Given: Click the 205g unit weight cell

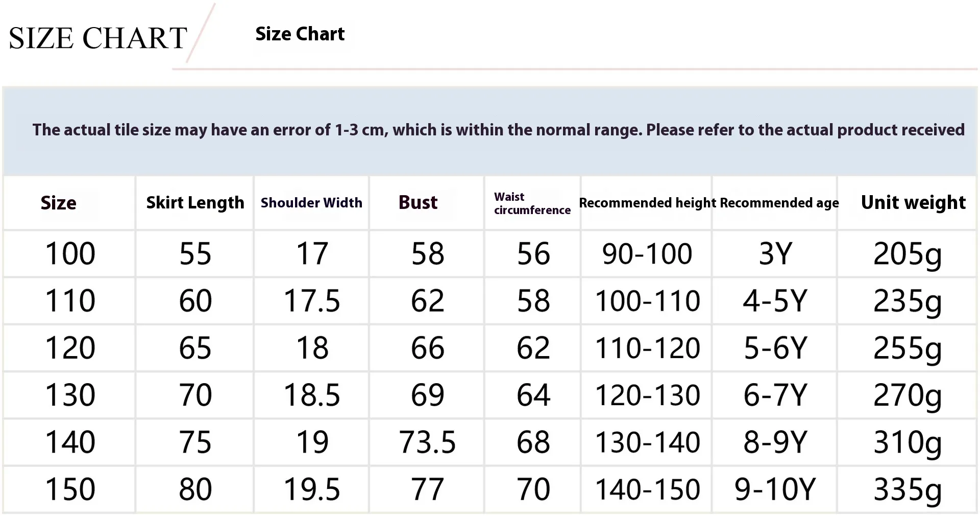Looking at the screenshot, I should (x=908, y=253).
